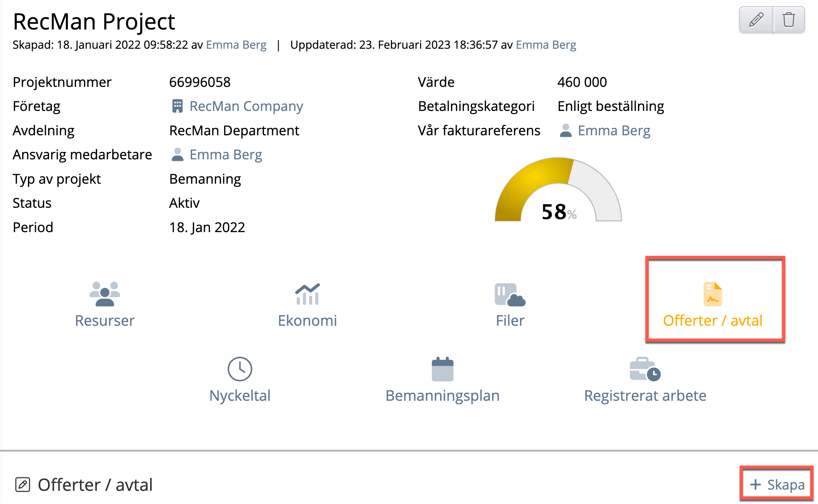Open the Registrerat arbete briefcase icon
Viewport: 818px width, 504px height.
[x=645, y=369]
